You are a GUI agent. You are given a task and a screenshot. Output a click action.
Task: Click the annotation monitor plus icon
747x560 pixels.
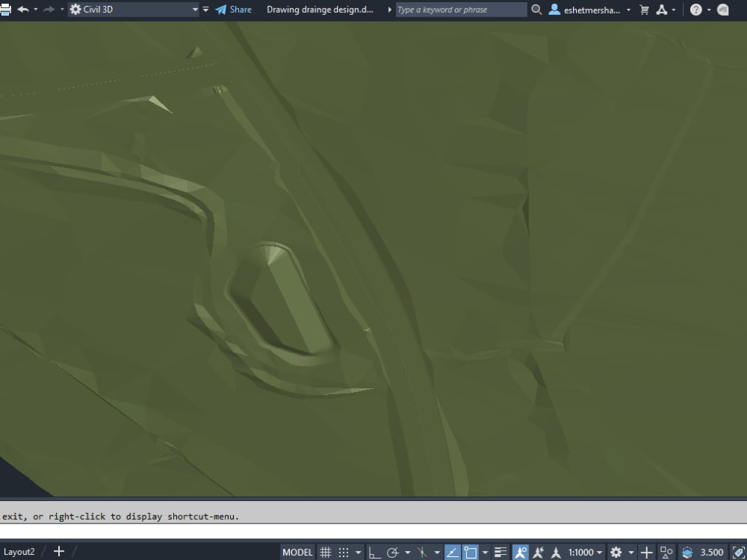pos(646,553)
